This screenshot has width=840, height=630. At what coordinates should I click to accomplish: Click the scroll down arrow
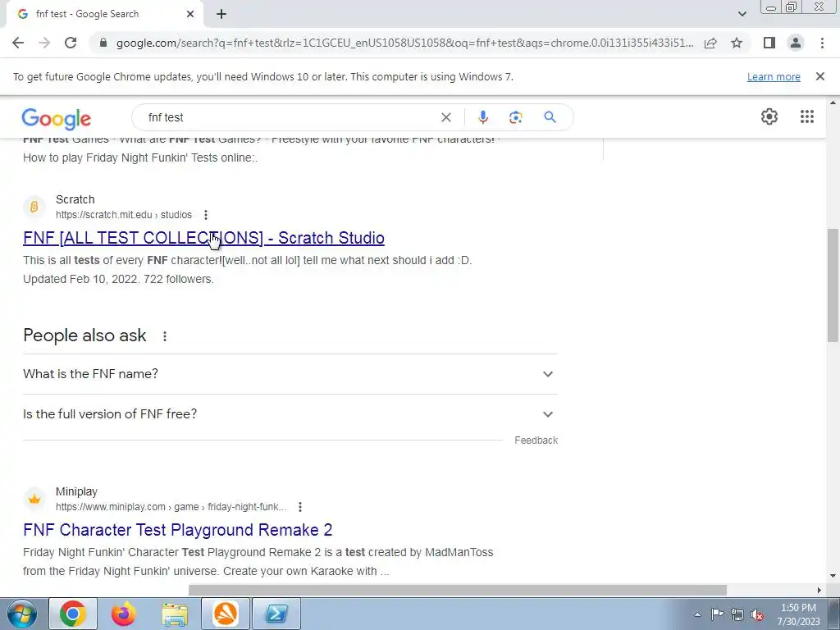point(833,576)
